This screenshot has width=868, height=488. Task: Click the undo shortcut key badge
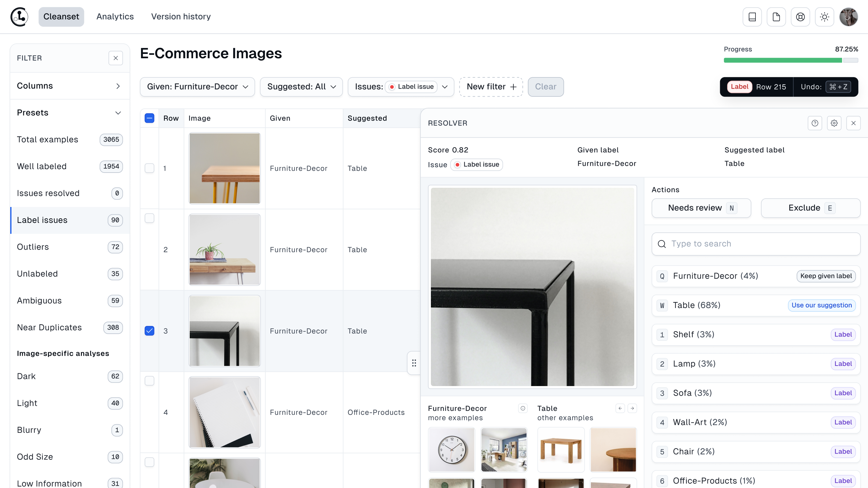[838, 87]
